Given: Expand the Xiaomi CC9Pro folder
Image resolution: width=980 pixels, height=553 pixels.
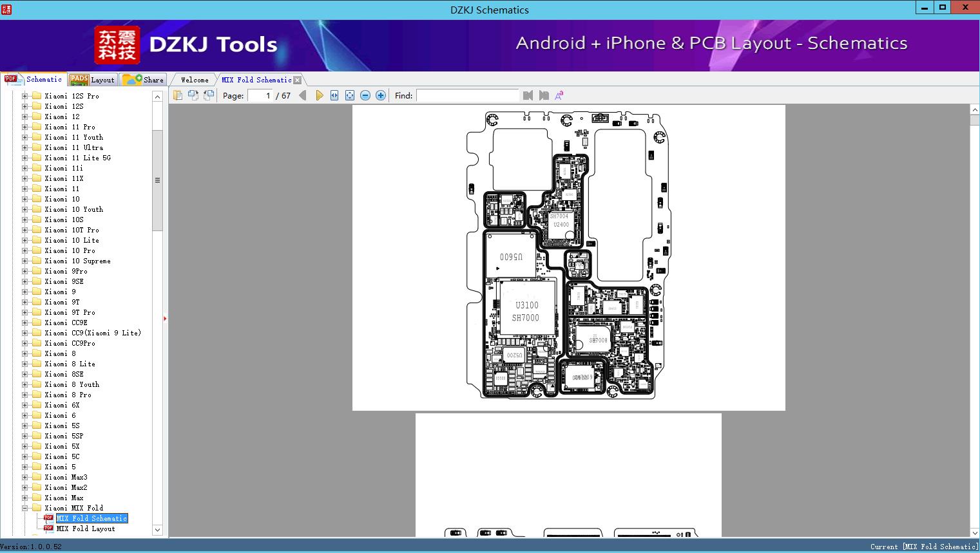Looking at the screenshot, I should pos(25,343).
